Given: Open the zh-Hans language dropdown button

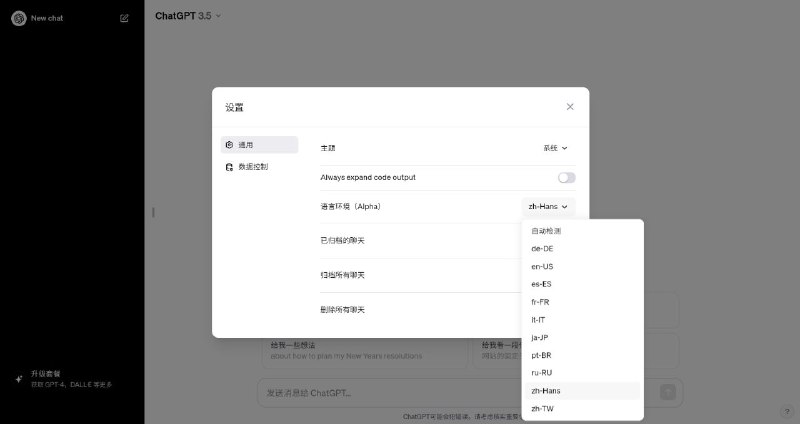Looking at the screenshot, I should coord(548,207).
